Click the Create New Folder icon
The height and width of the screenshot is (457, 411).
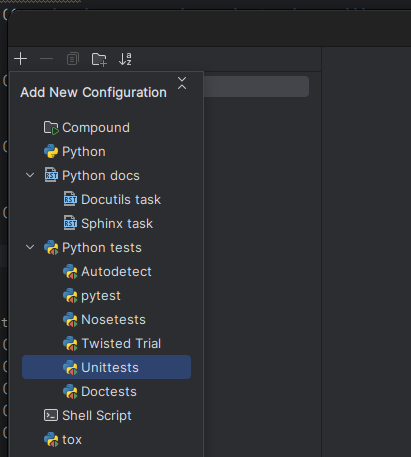tap(99, 59)
